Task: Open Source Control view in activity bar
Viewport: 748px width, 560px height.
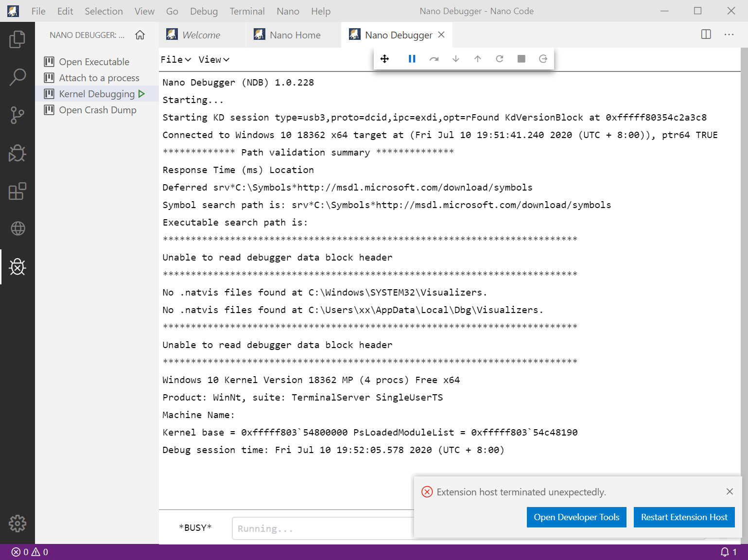Action: tap(17, 115)
